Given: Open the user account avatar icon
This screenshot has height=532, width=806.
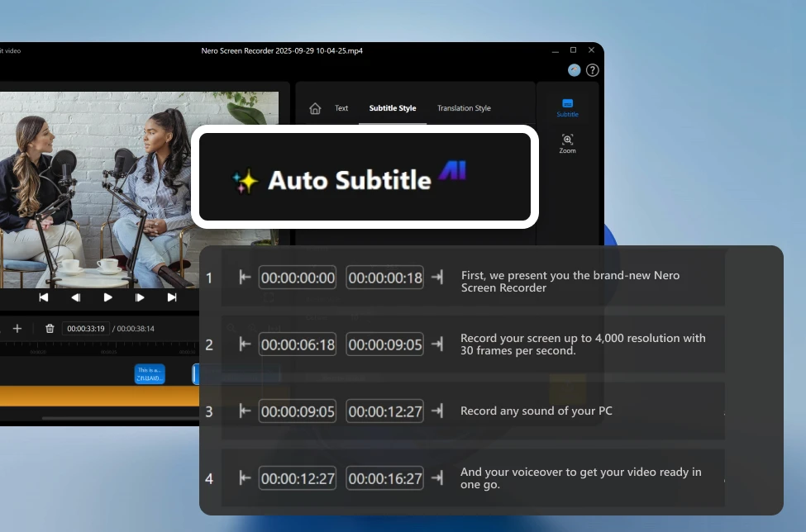Looking at the screenshot, I should tap(575, 70).
